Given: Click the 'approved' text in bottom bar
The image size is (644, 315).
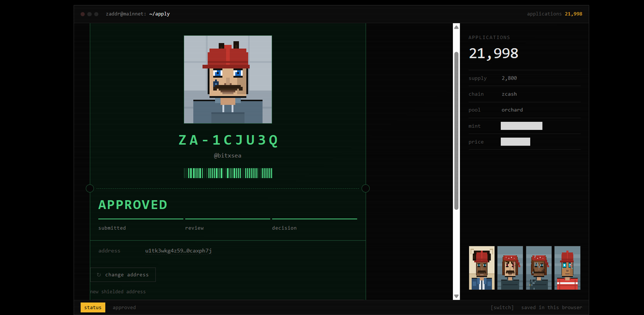Looking at the screenshot, I should (125, 307).
